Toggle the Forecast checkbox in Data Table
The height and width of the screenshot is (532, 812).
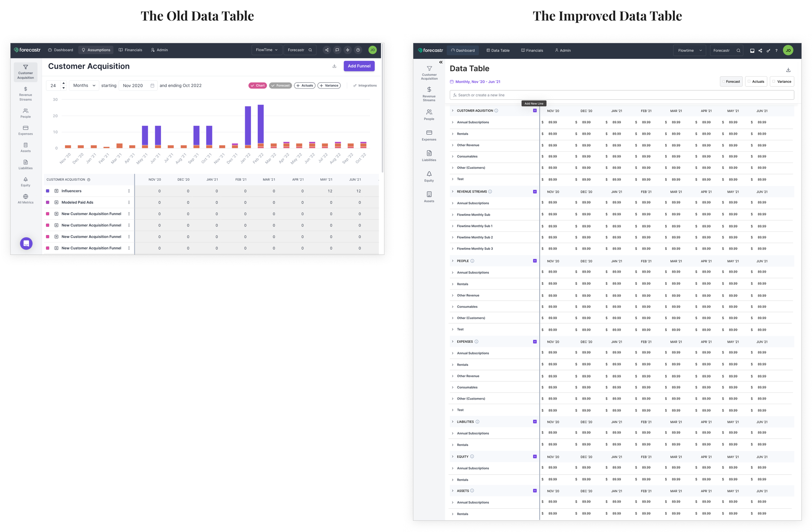click(723, 81)
